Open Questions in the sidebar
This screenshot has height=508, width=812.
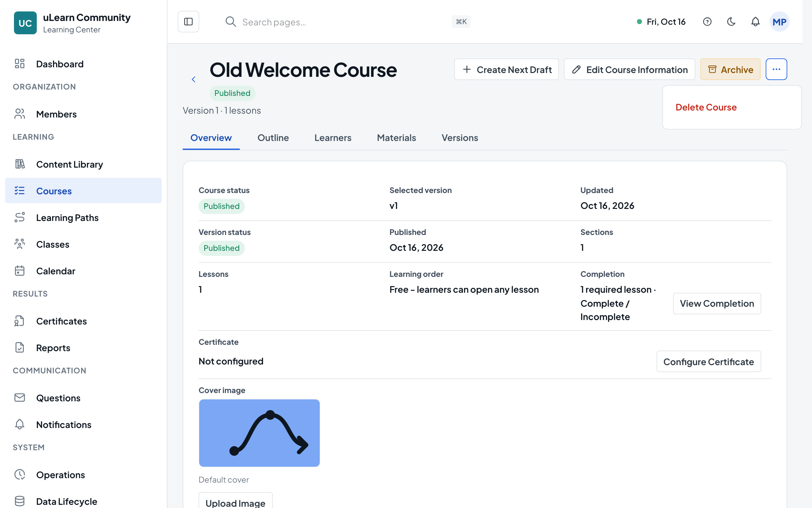83,398
